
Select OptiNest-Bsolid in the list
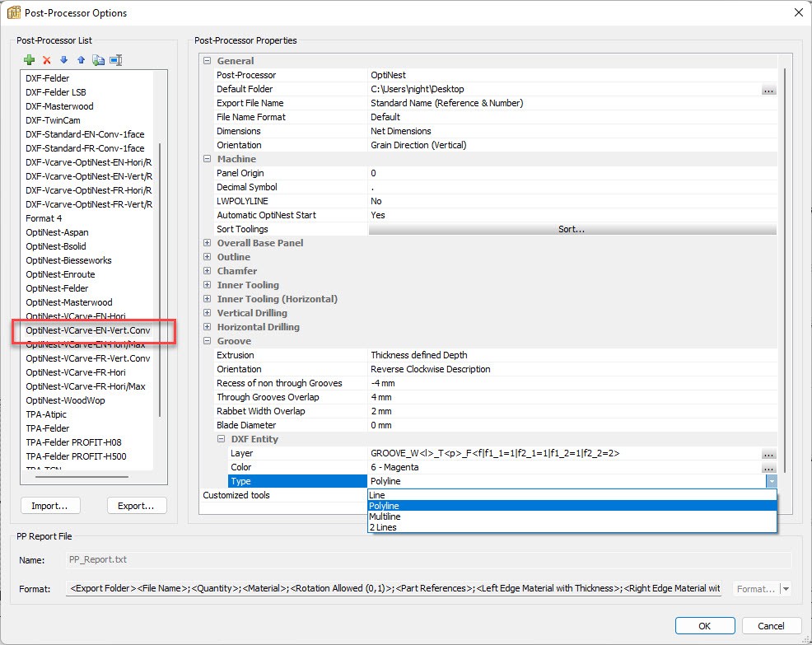pyautogui.click(x=56, y=246)
